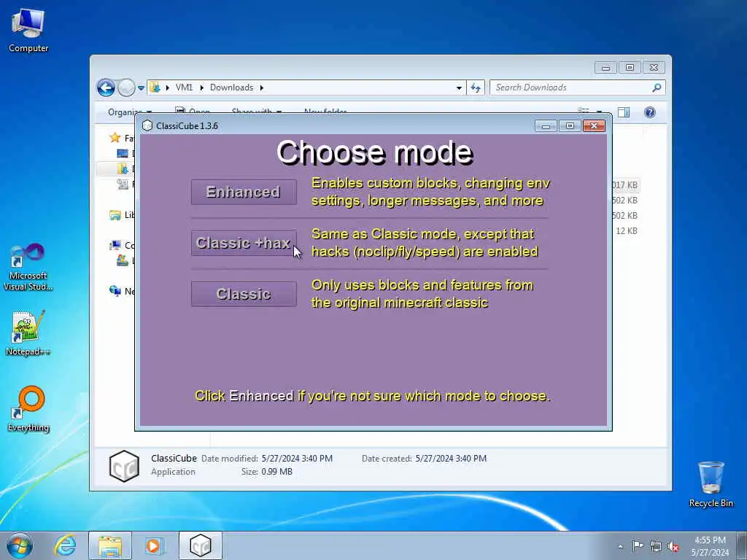This screenshot has width=747, height=560.
Task: Select Microsoft Visual Studio desktop shortcut
Action: tap(28, 267)
